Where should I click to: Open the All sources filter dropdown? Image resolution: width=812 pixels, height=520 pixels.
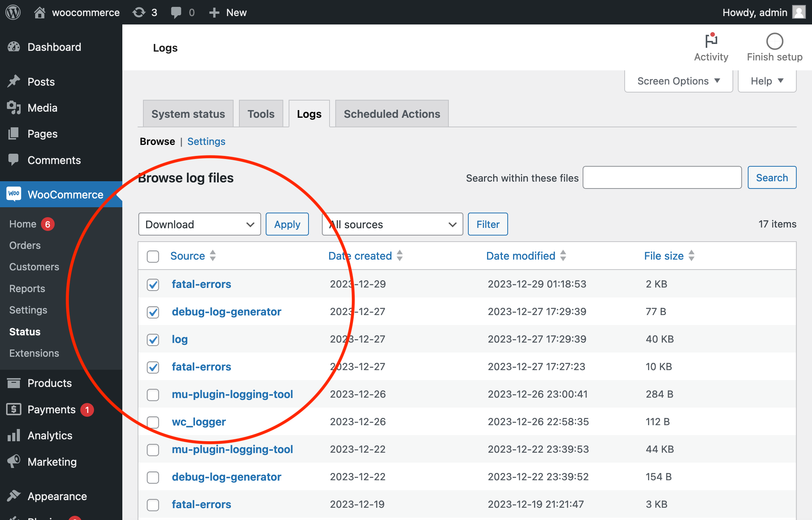[392, 224]
